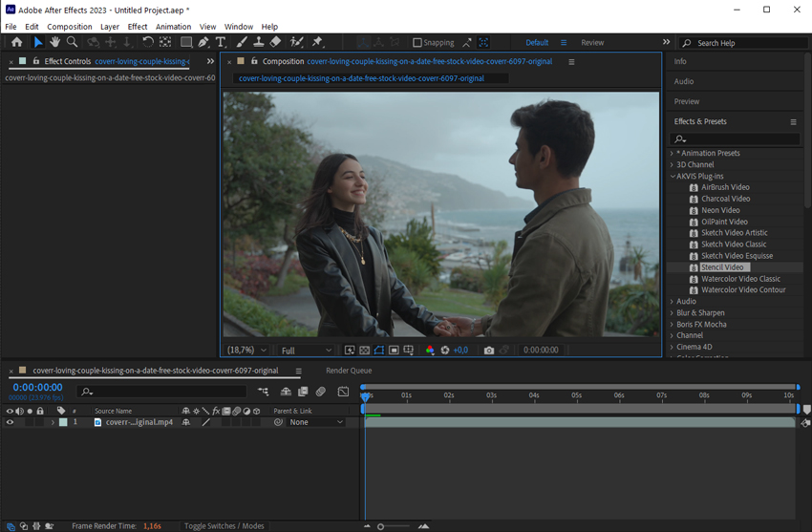Viewport: 812px width, 532px height.
Task: Click the Graph Editor icon in the timeline
Action: [x=343, y=392]
